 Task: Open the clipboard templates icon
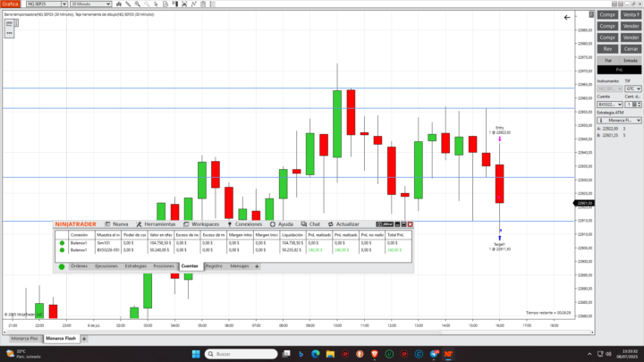203,4
